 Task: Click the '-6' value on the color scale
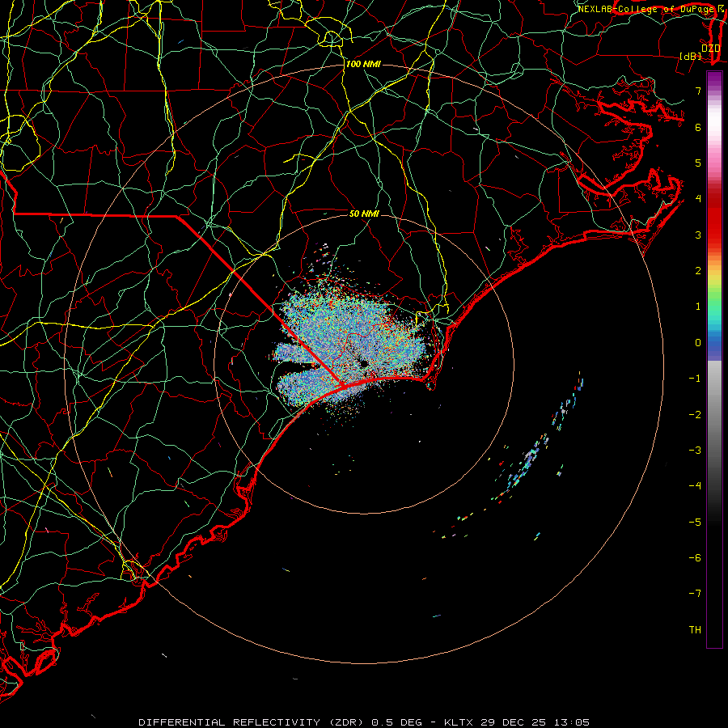coord(695,558)
